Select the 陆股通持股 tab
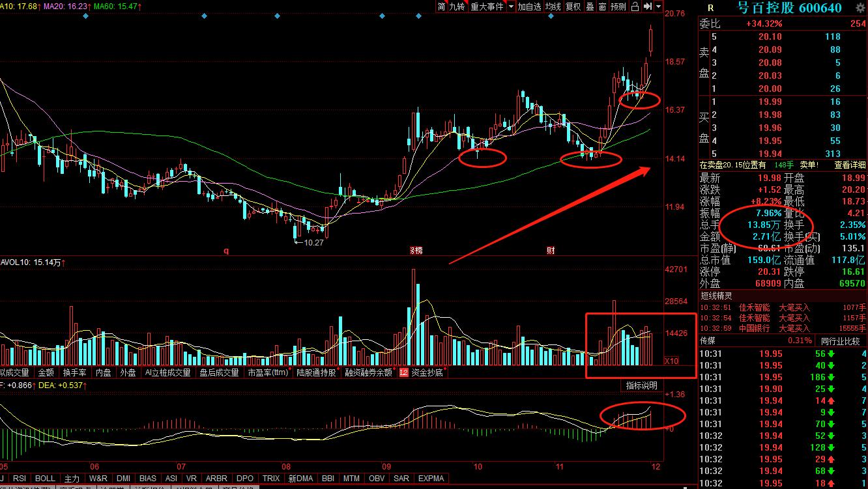 (317, 373)
